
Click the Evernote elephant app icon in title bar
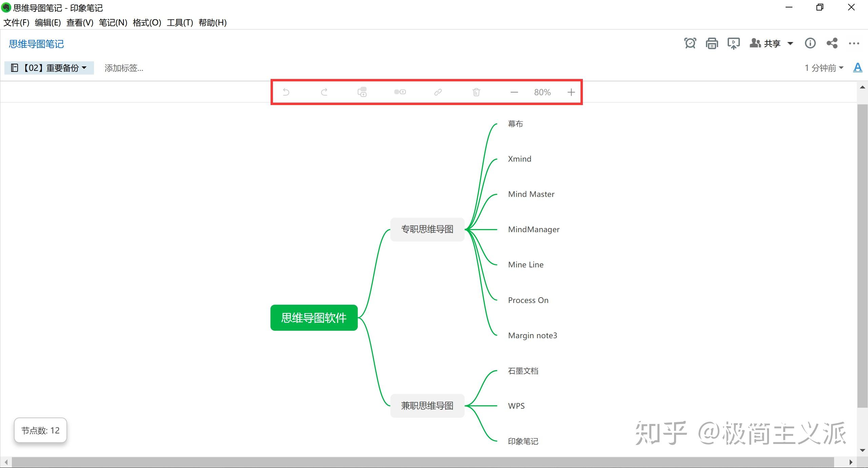click(x=6, y=7)
